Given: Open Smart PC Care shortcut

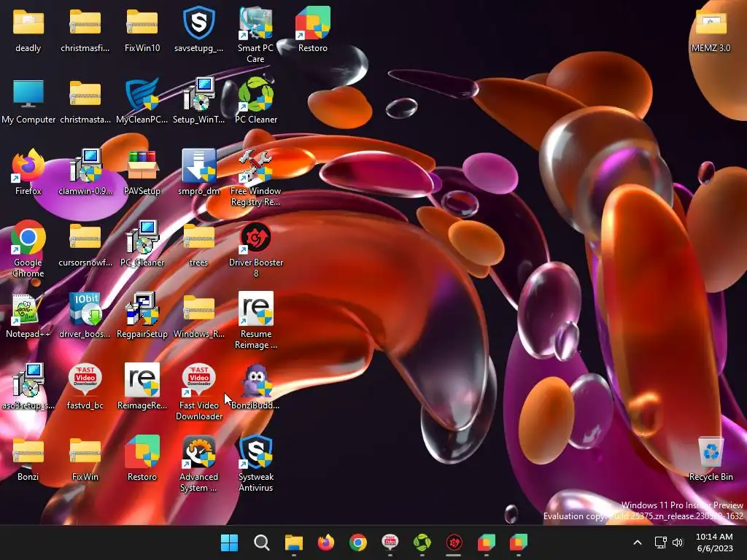Looking at the screenshot, I should [256, 23].
